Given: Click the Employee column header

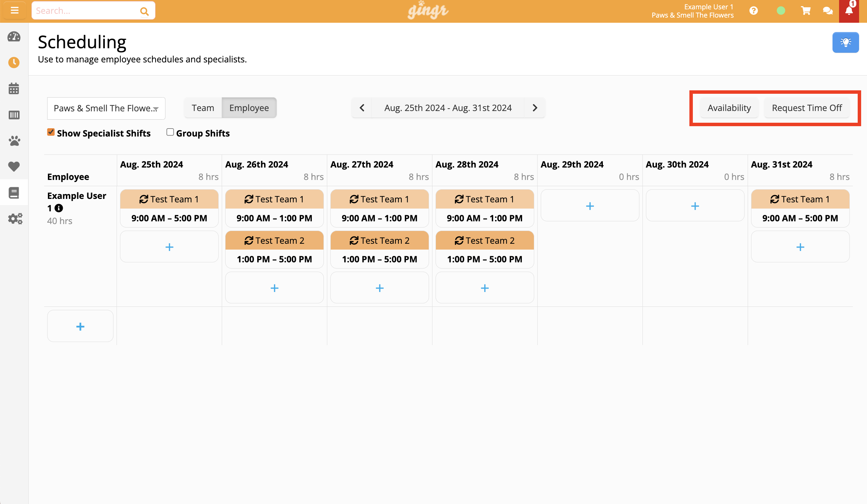Looking at the screenshot, I should [68, 177].
